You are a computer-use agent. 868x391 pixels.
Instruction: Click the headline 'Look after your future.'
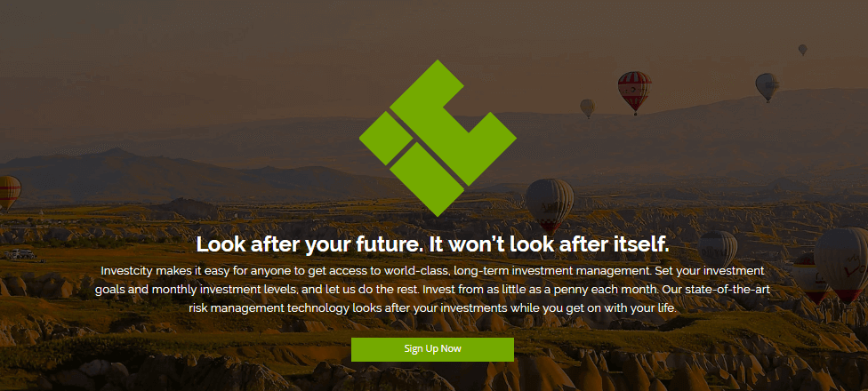click(x=309, y=244)
